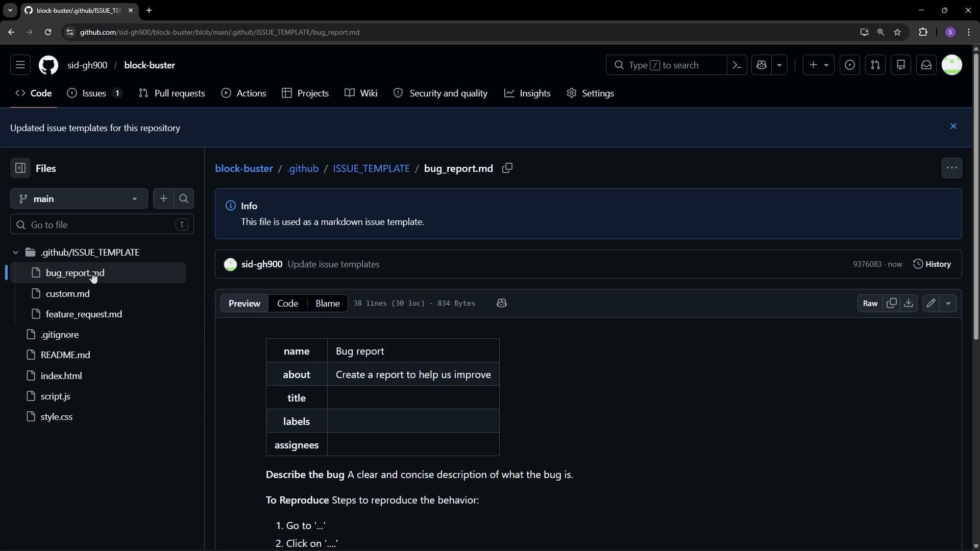Open notifications inbox icon
This screenshot has height=551, width=980.
[926, 65]
